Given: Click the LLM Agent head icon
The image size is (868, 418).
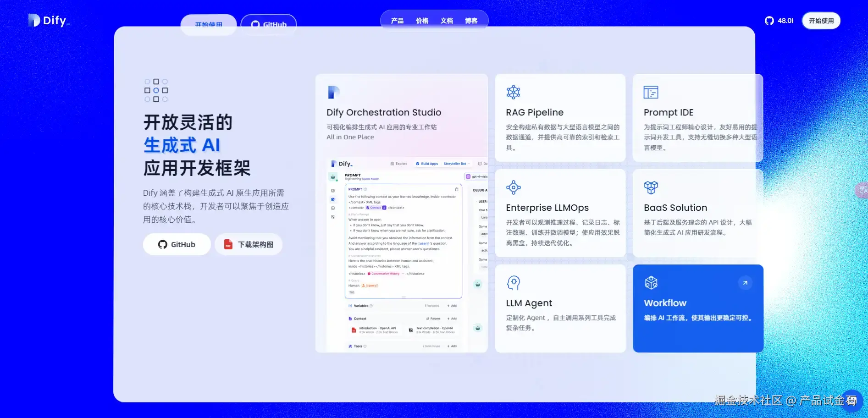Looking at the screenshot, I should pos(513,283).
